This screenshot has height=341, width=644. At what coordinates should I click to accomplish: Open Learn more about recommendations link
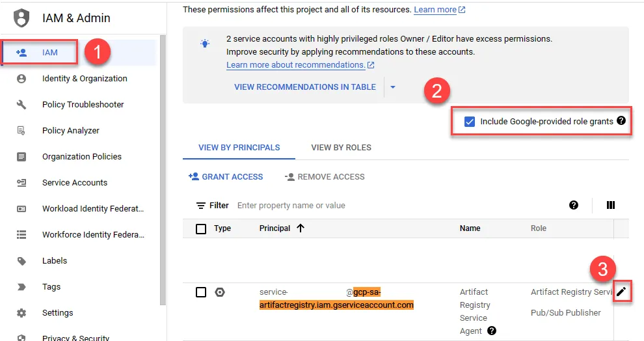click(301, 65)
